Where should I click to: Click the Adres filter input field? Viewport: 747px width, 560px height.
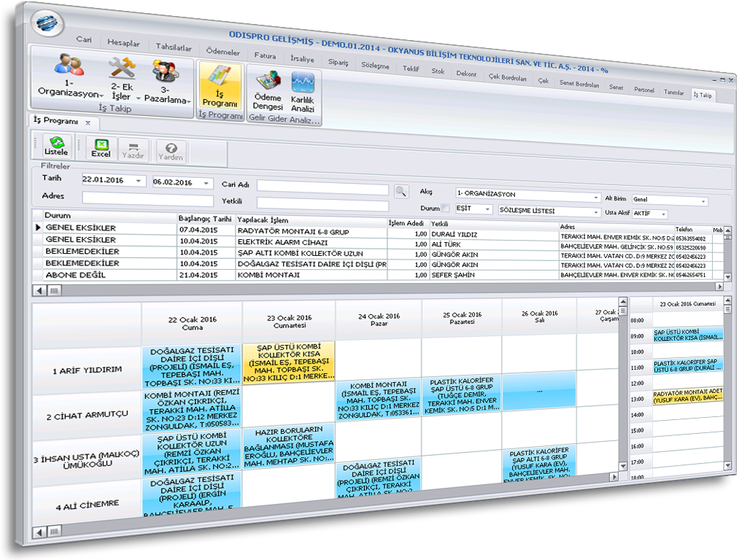coord(147,198)
